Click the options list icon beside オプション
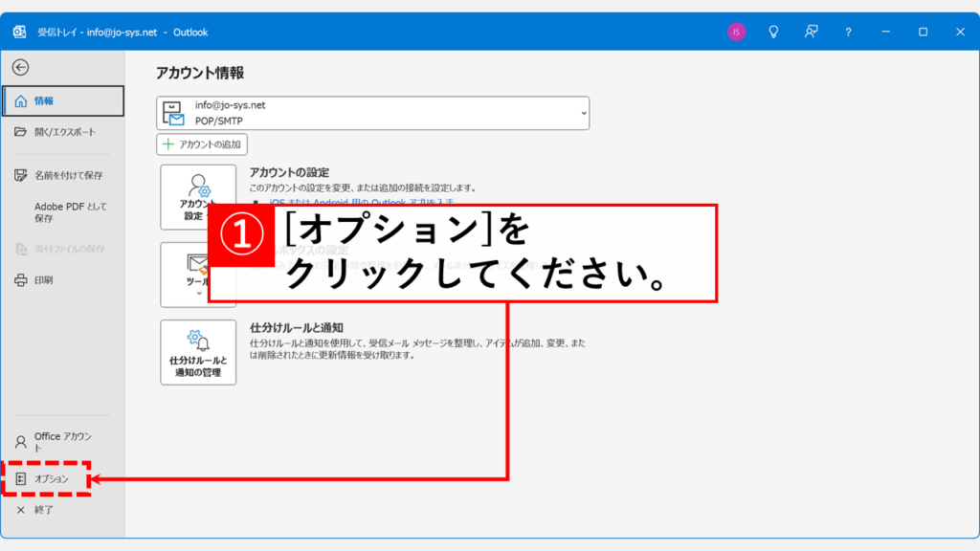980x551 pixels. 21,479
